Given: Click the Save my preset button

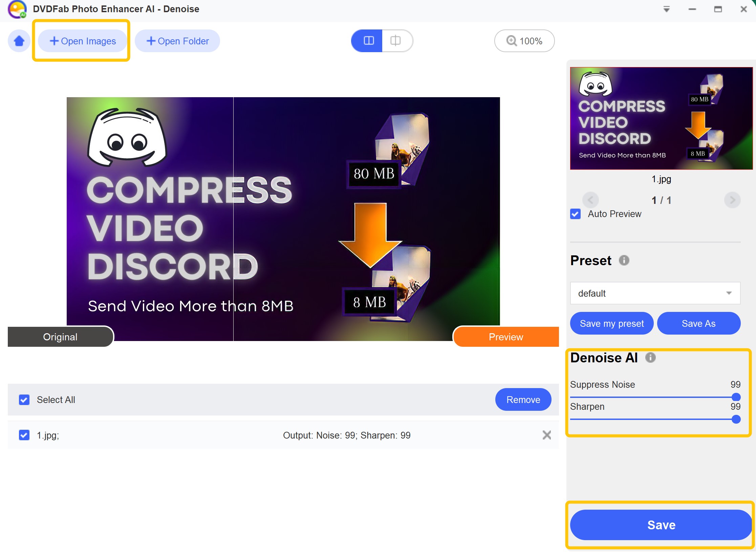Looking at the screenshot, I should (x=611, y=323).
